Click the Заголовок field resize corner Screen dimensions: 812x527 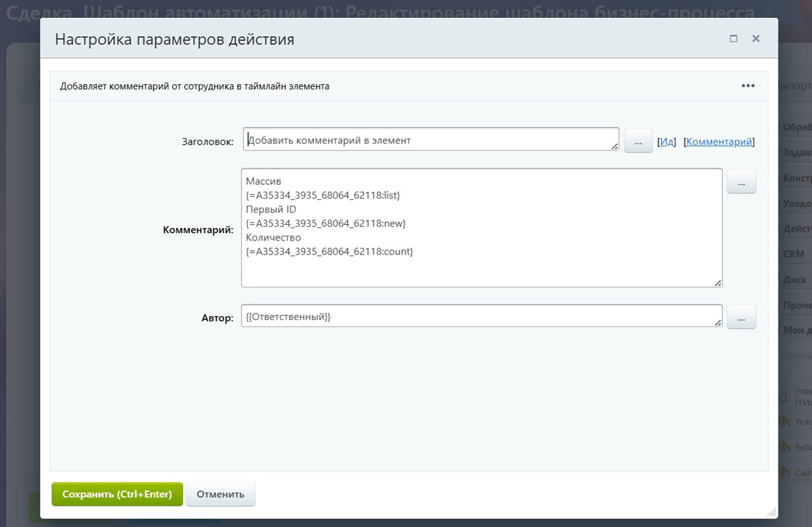tap(615, 147)
